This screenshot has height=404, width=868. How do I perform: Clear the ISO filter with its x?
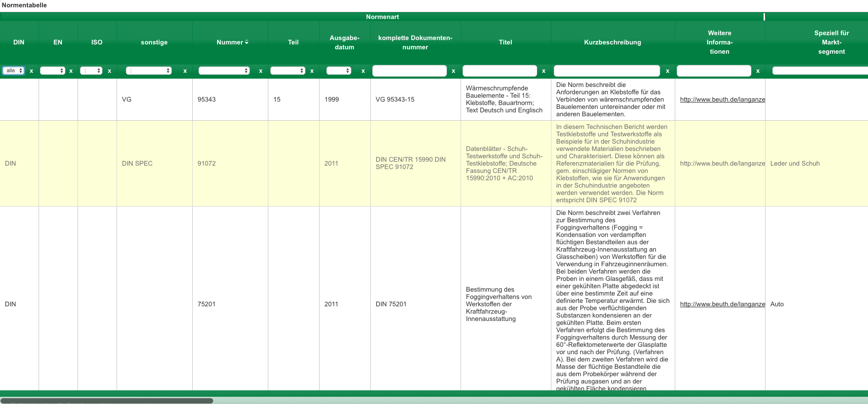click(x=109, y=71)
